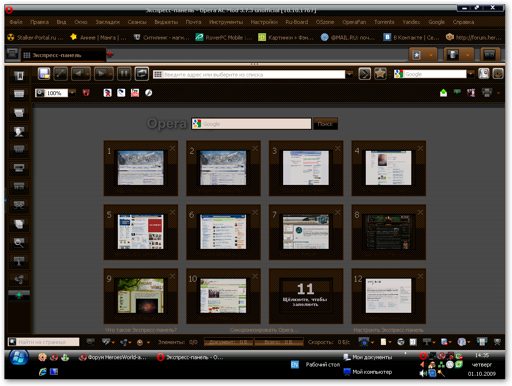Open the Stalker-Portal.ru bookmark

(x=35, y=37)
